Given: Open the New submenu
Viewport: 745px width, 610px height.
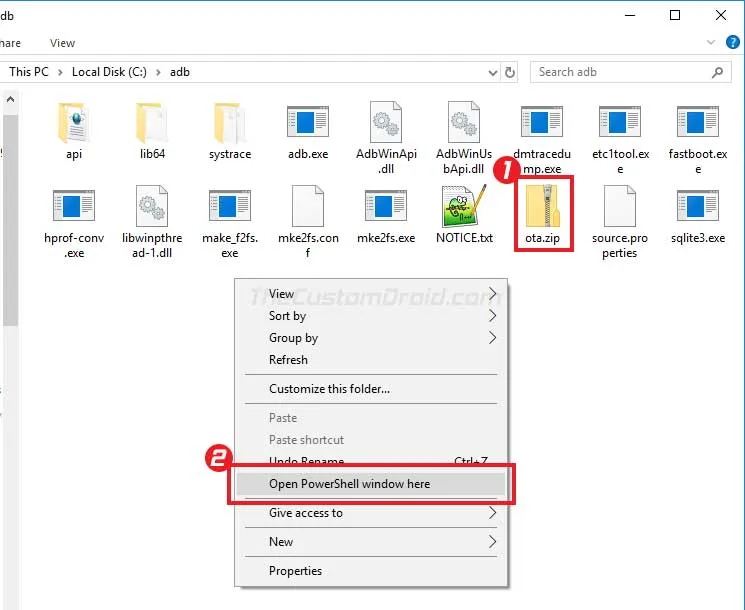Looking at the screenshot, I should tap(371, 542).
